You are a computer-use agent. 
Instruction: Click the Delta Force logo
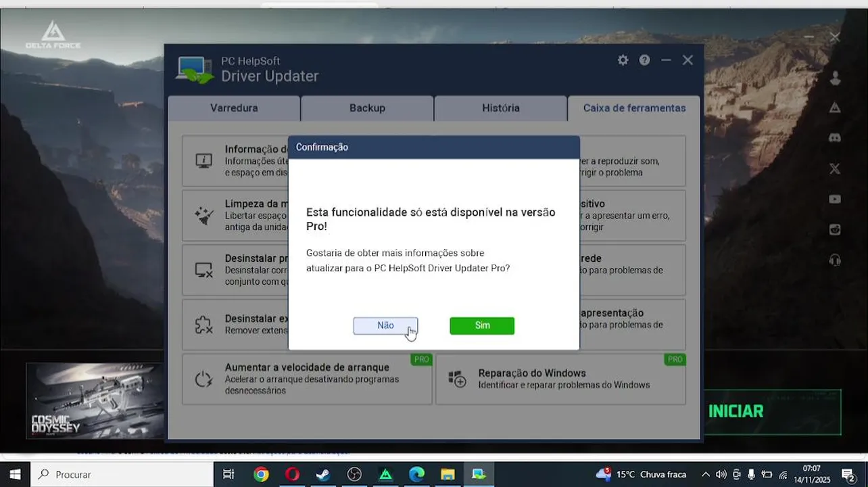point(53,34)
